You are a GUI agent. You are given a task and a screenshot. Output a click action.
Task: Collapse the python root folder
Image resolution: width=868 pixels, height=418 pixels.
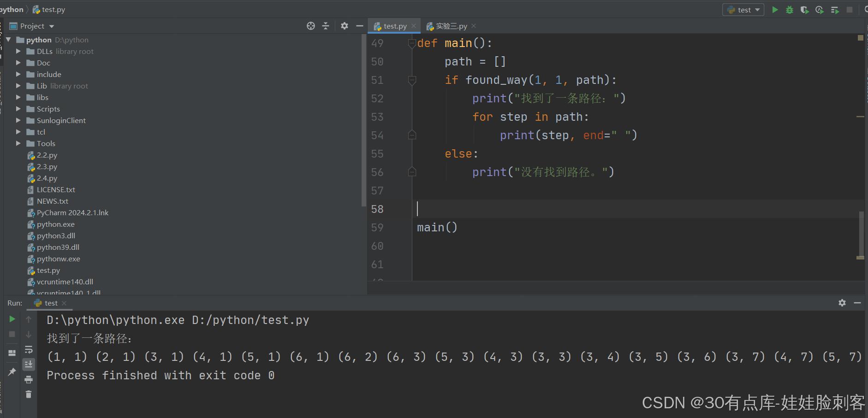(8, 40)
